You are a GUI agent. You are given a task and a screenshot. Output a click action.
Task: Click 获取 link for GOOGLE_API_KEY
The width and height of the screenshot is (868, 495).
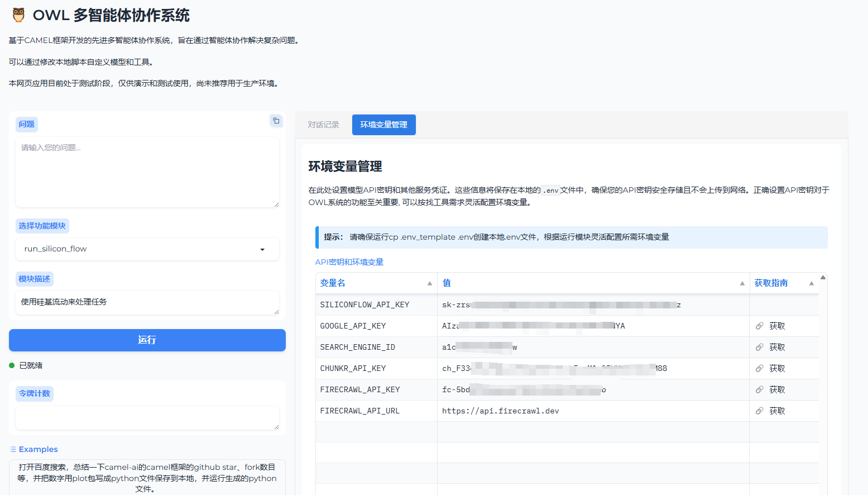[777, 326]
